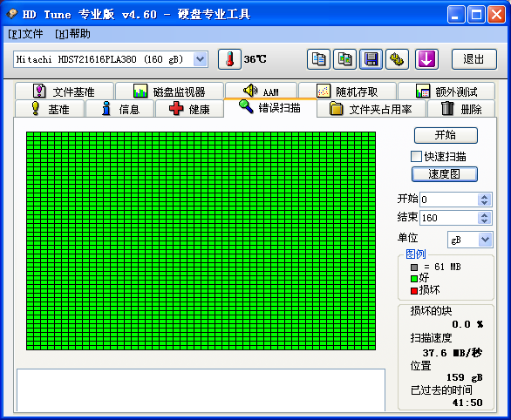Increase the 开始 value with up arrow
This screenshot has height=420, width=511.
pyautogui.click(x=485, y=196)
